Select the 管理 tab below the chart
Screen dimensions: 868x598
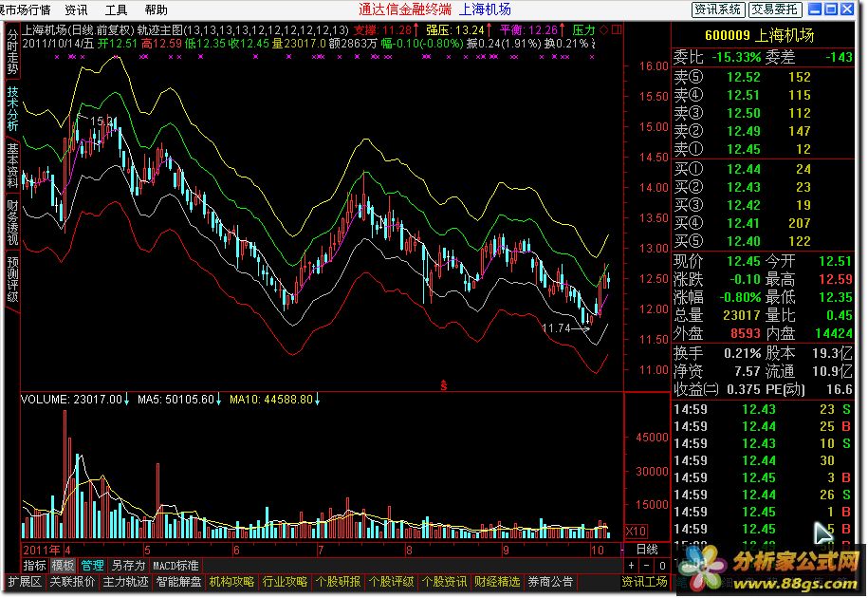pyautogui.click(x=92, y=566)
